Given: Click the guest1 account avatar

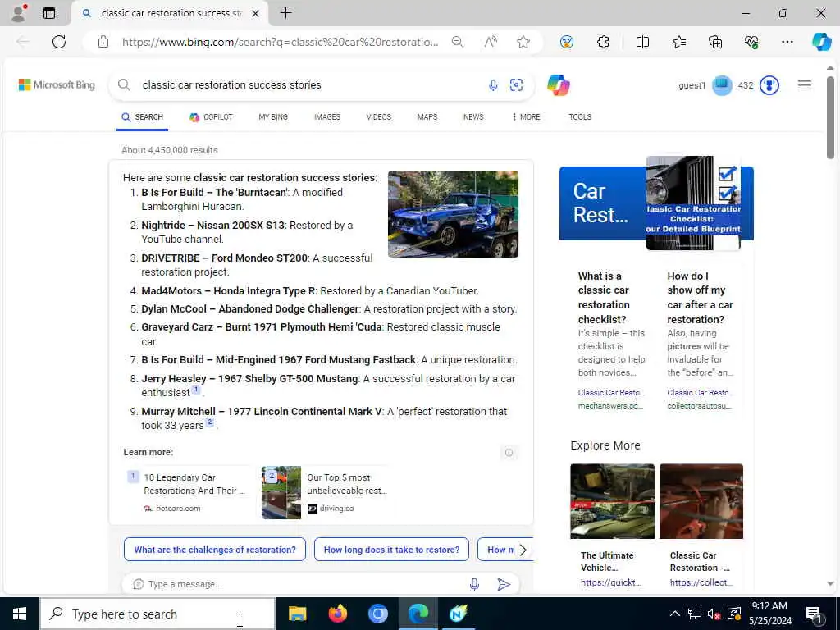Looking at the screenshot, I should coord(722,85).
